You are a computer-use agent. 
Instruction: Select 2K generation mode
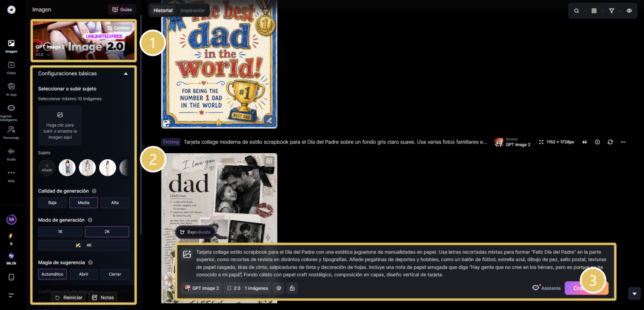pyautogui.click(x=107, y=231)
